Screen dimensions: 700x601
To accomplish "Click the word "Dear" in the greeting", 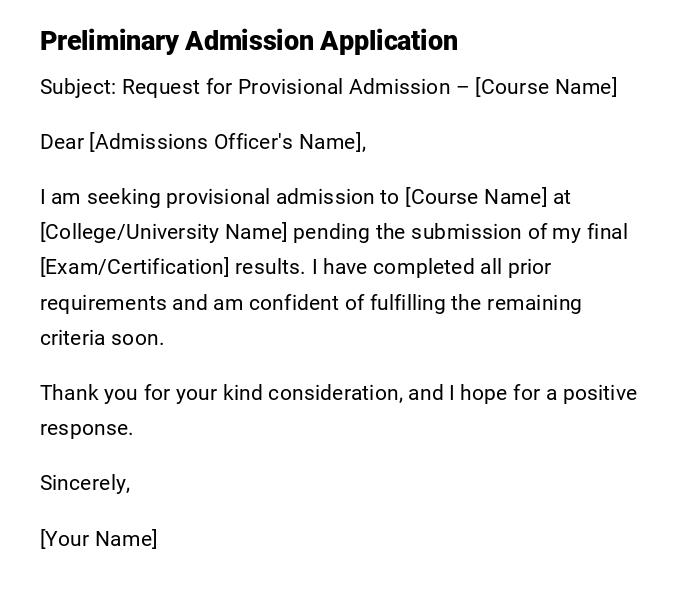I will point(62,142).
